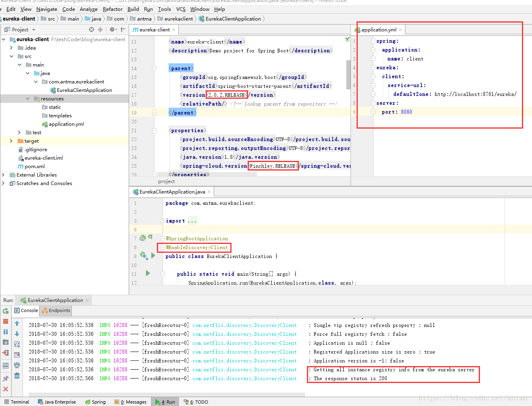Toggle scroll to end of console output
The image size is (532, 406).
click(17, 355)
